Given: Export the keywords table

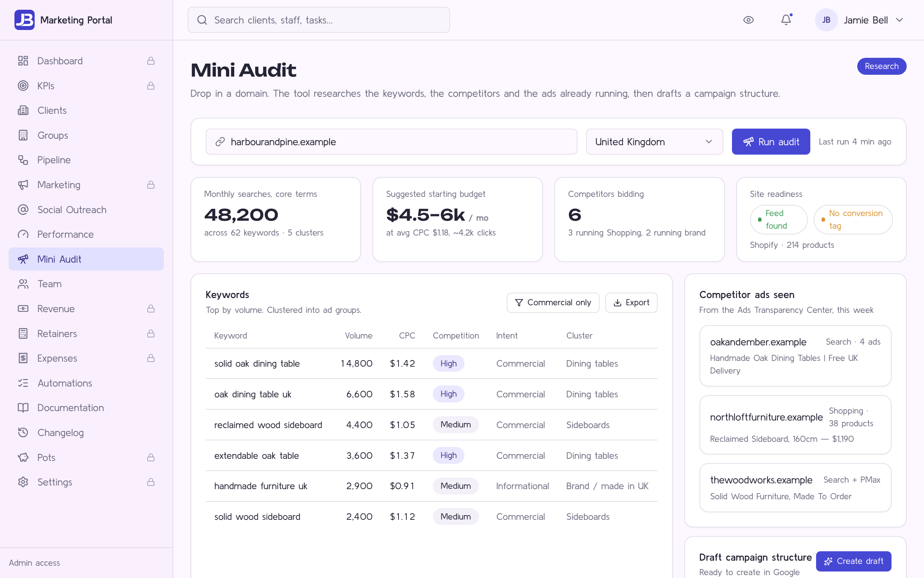Looking at the screenshot, I should point(631,303).
